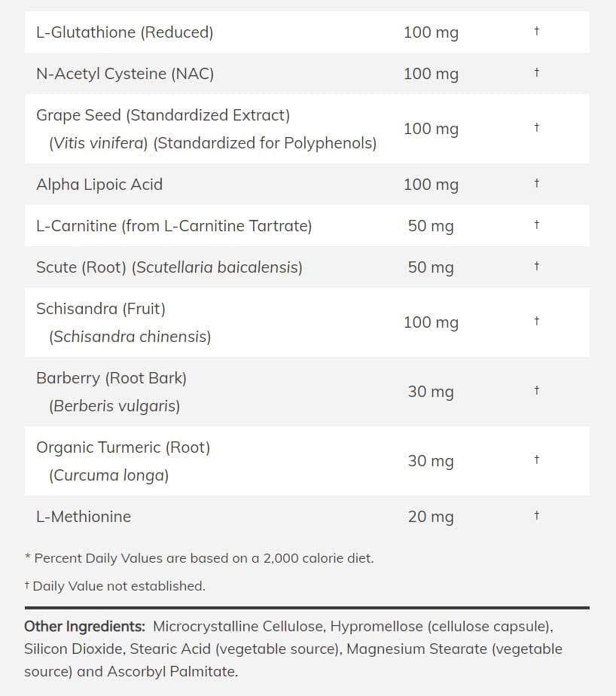616x696 pixels.
Task: Click the dagger symbol in the L-Carnitine row
Action: click(x=537, y=224)
